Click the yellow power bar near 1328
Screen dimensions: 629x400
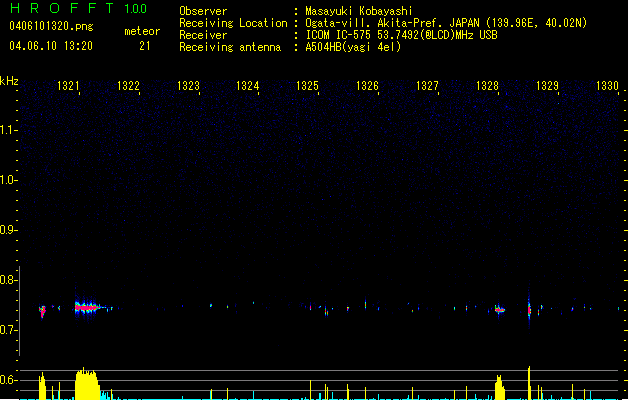[x=499, y=387]
